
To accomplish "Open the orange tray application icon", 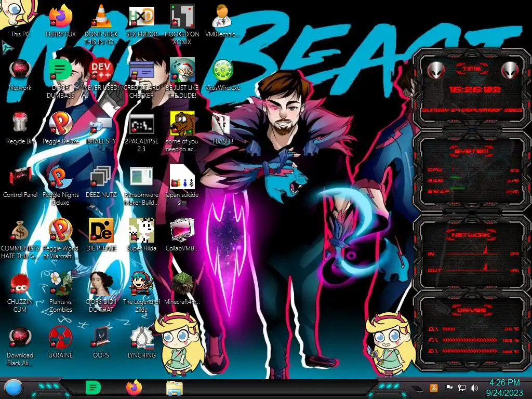I will click(x=434, y=388).
